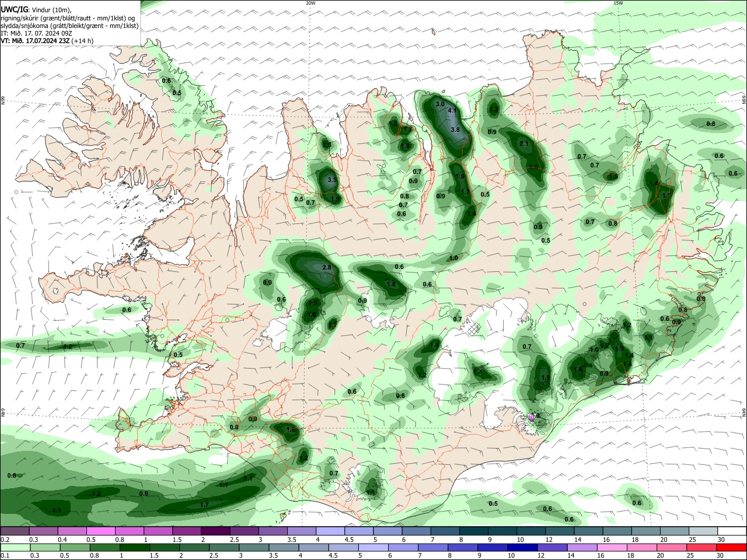Click the red 30 swatch in the rain legend
Viewport: 747px width, 560px height.
click(731, 547)
